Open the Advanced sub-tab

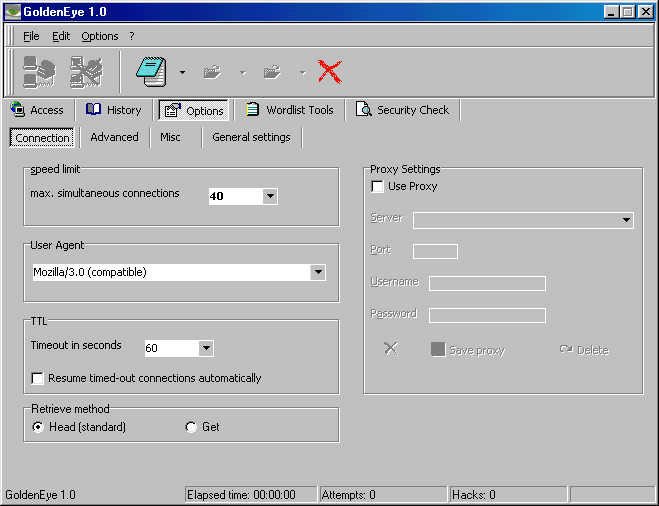click(x=114, y=137)
